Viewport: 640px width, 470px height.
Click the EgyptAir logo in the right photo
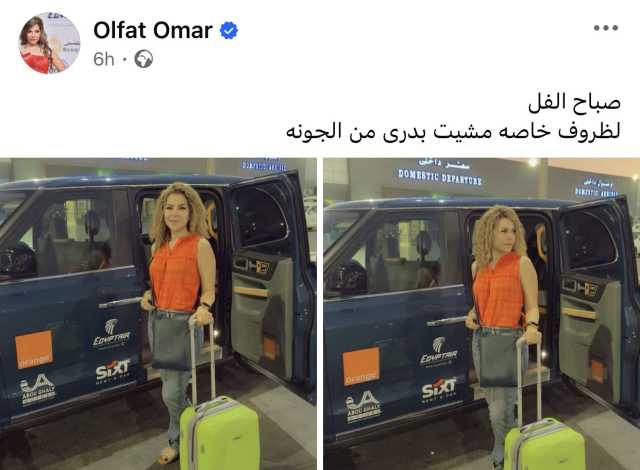(x=439, y=352)
